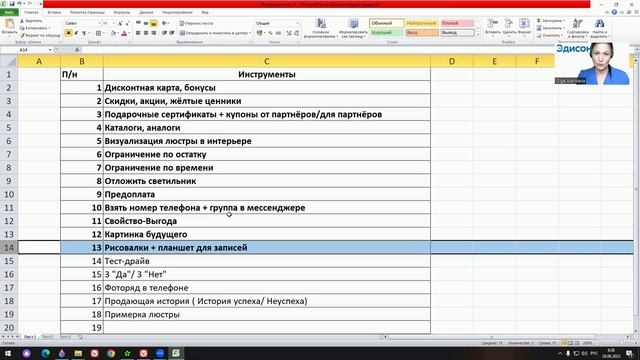
Task: Select cell "Примерка люстры"
Action: 267,314
